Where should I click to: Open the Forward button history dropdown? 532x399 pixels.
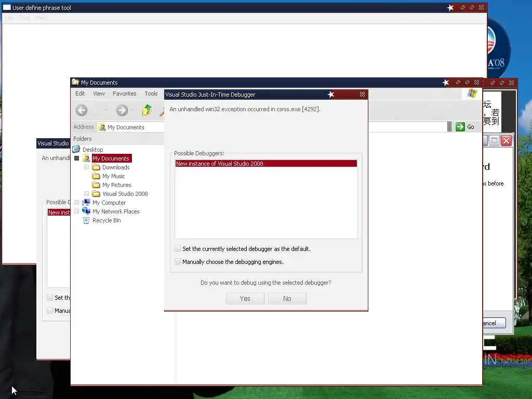[x=132, y=110]
